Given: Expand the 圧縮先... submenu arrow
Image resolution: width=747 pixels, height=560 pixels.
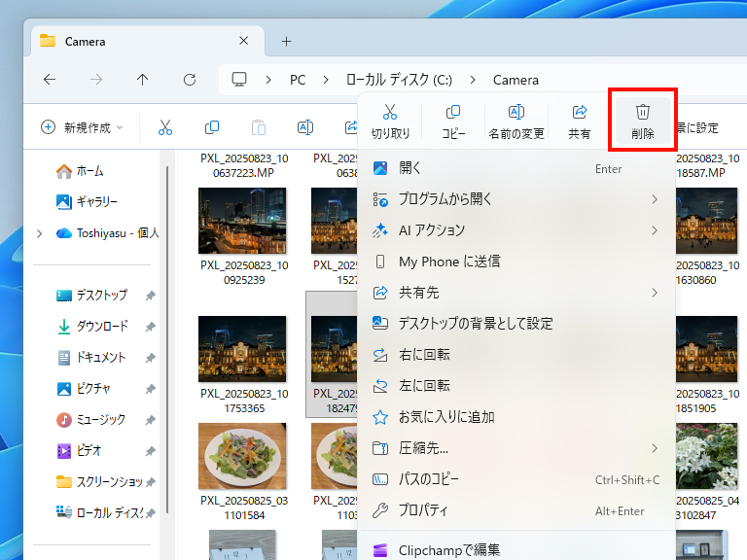Looking at the screenshot, I should (x=655, y=448).
